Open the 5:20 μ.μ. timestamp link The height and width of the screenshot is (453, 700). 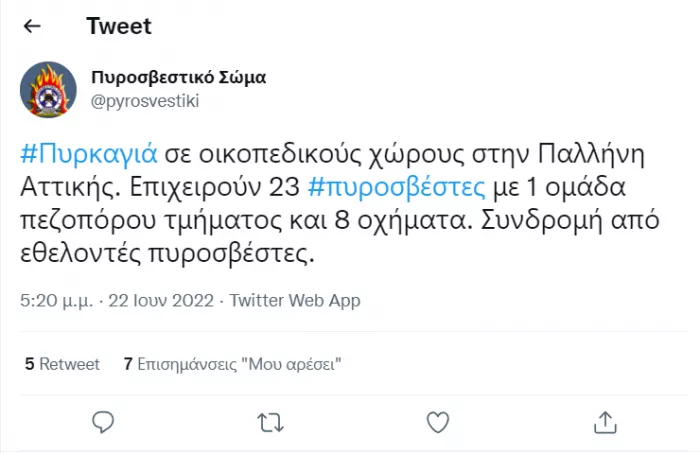[x=57, y=301]
